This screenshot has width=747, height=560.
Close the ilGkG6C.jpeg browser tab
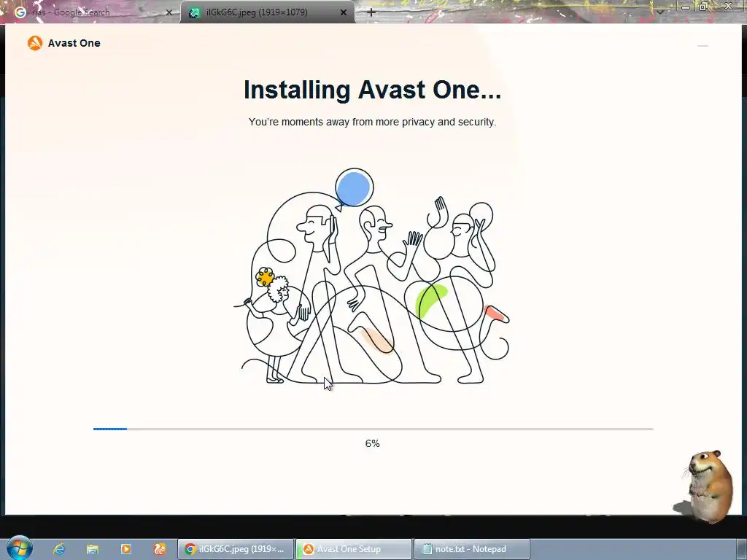click(x=344, y=12)
